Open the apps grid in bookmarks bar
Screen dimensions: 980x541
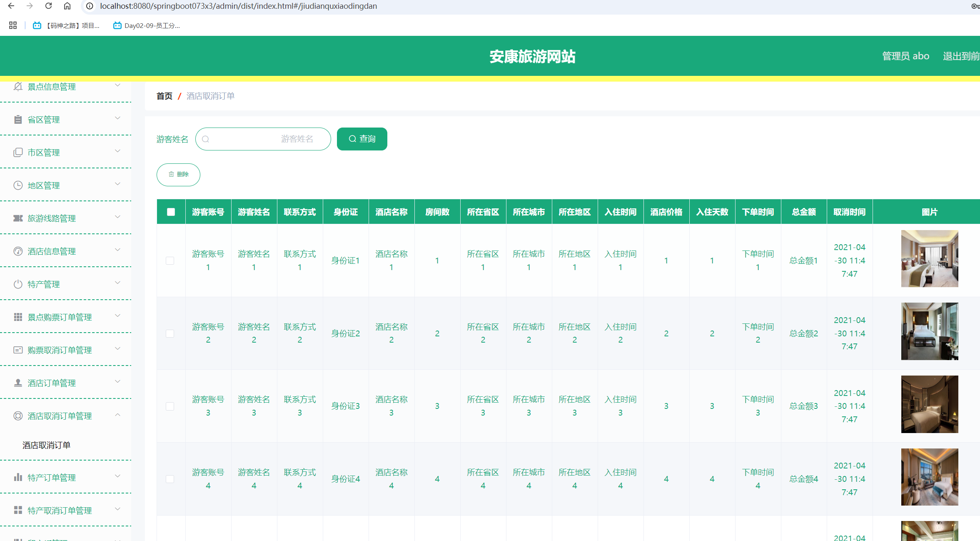coord(13,25)
